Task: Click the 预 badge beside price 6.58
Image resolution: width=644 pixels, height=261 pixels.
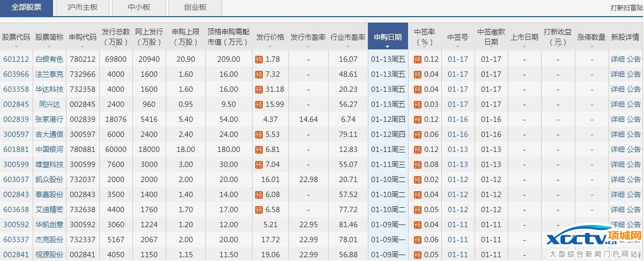Action: 259,210
